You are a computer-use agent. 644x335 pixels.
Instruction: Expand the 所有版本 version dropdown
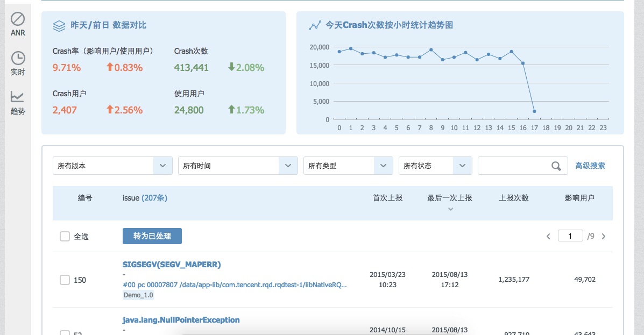click(x=162, y=166)
